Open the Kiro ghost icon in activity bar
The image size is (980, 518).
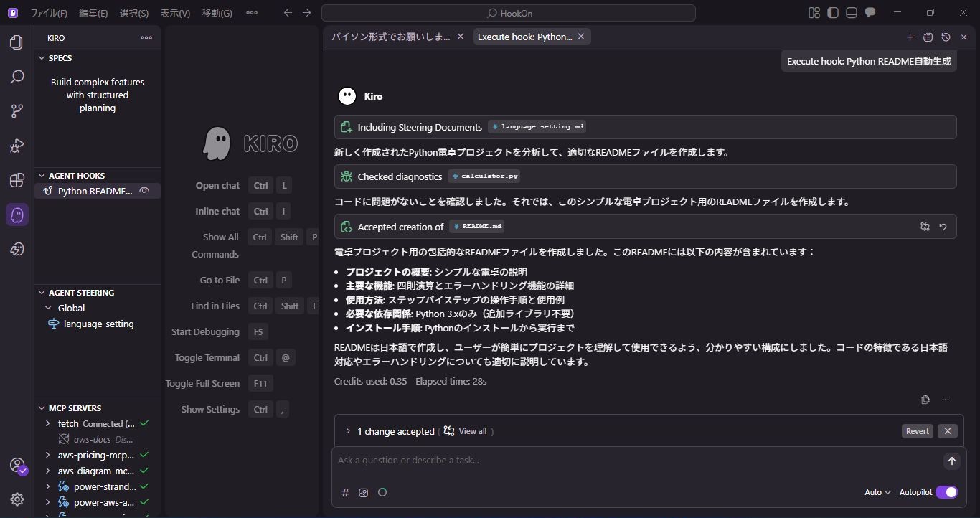(17, 215)
